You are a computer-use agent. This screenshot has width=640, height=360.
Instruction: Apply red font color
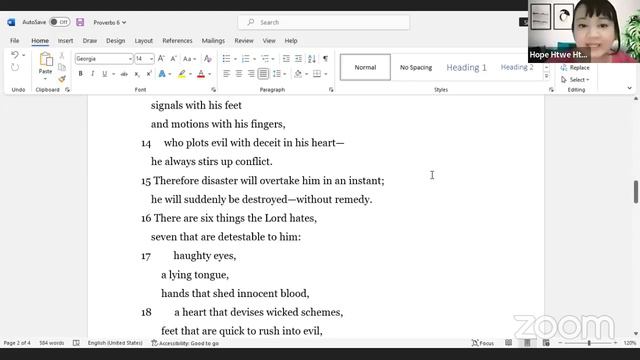[201, 74]
